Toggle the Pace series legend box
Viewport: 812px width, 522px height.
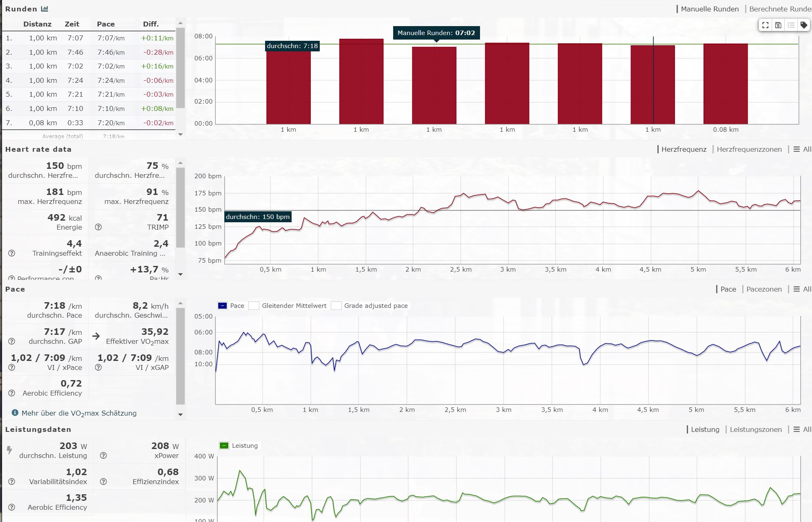[222, 306]
